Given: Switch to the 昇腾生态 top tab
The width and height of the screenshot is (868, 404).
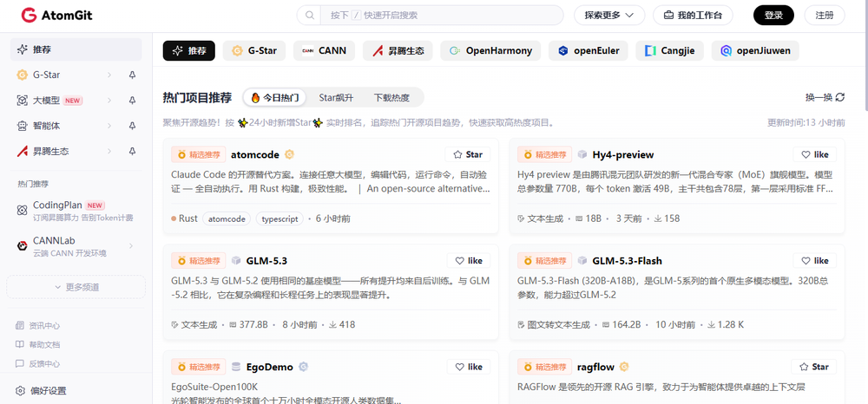Looking at the screenshot, I should coord(398,51).
